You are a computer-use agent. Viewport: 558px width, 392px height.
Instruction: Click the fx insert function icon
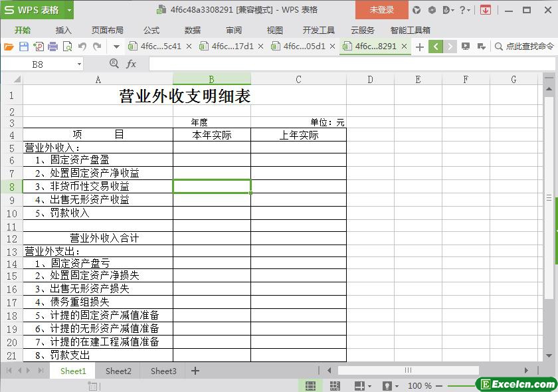tap(132, 64)
